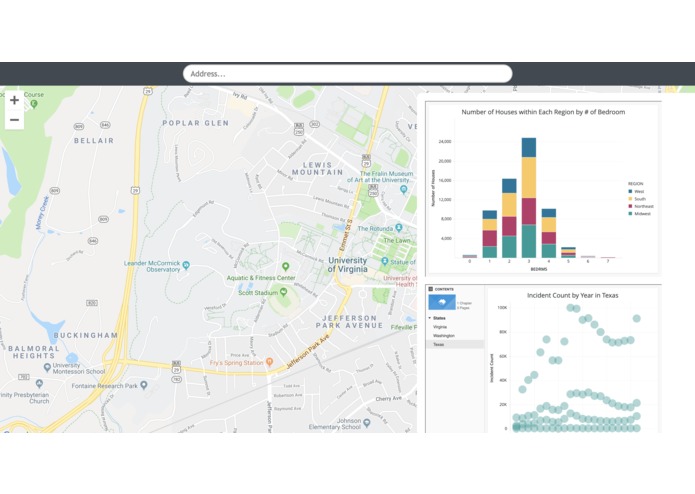Zoom in with the map plus button
Screen dimensions: 695x494
point(14,100)
